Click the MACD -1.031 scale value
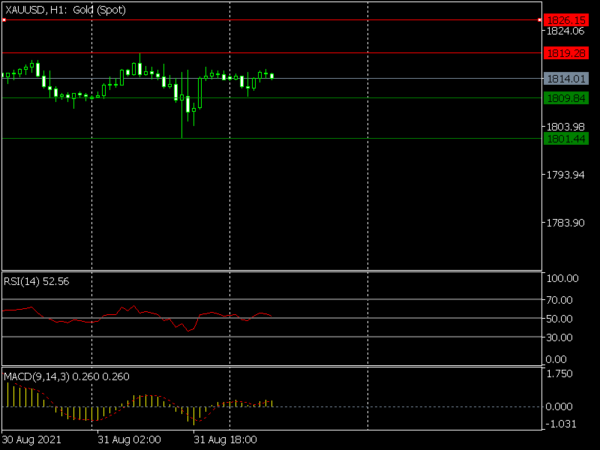 560,425
